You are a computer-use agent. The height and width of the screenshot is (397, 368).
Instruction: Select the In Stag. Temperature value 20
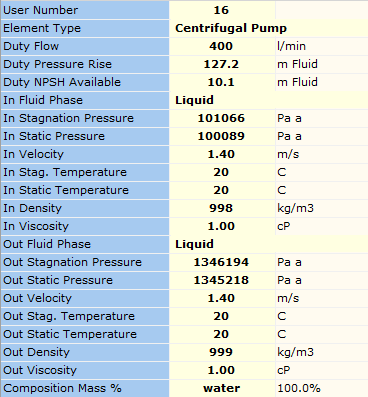tap(221, 172)
